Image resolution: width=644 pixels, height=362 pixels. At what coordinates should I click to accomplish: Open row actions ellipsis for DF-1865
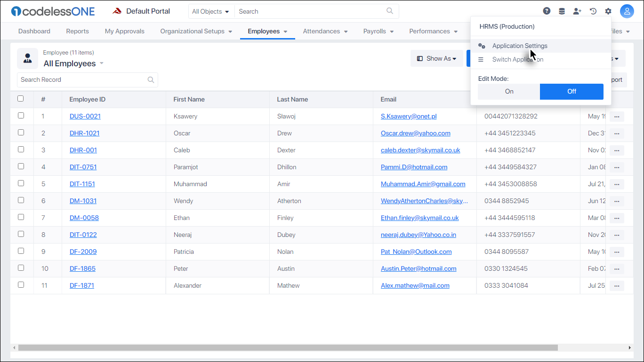pos(617,269)
